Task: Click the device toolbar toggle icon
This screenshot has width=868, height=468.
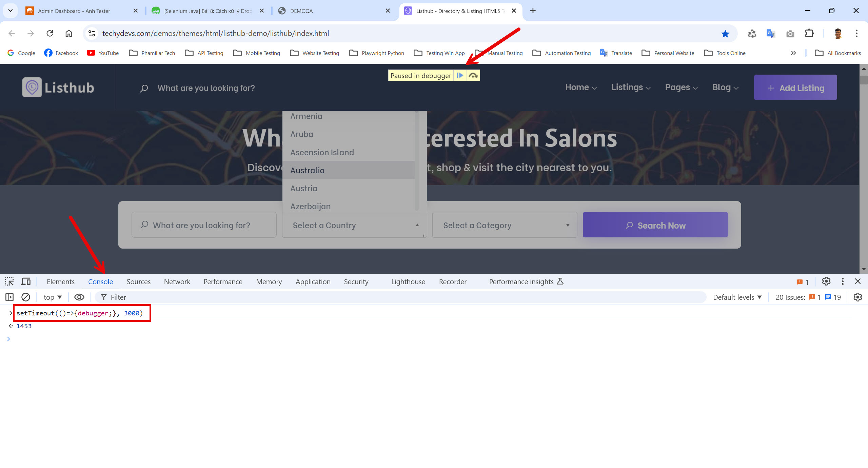Action: coord(26,281)
